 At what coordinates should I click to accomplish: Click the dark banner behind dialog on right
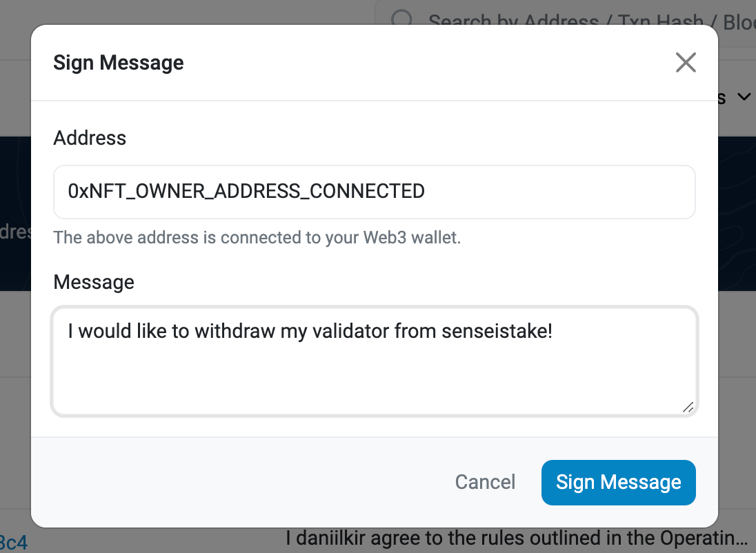[737, 214]
